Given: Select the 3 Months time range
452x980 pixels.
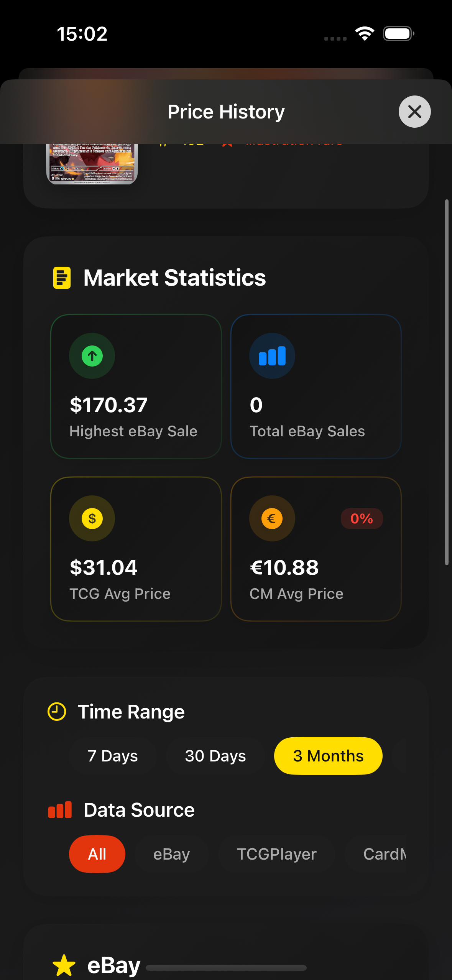Looking at the screenshot, I should tap(328, 756).
